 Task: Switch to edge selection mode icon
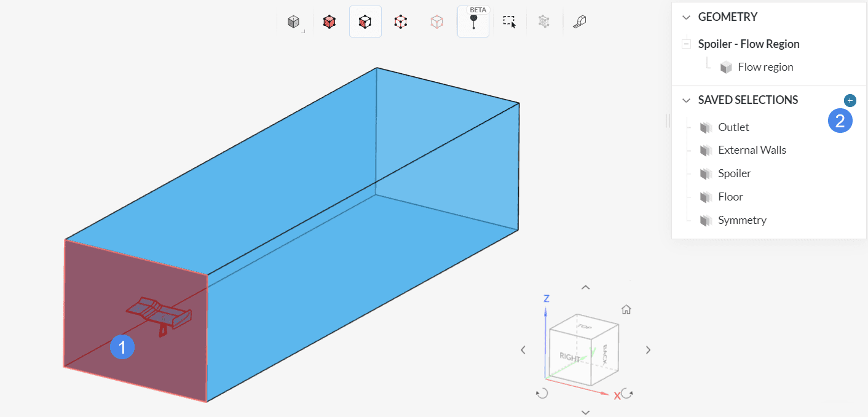[x=401, y=22]
